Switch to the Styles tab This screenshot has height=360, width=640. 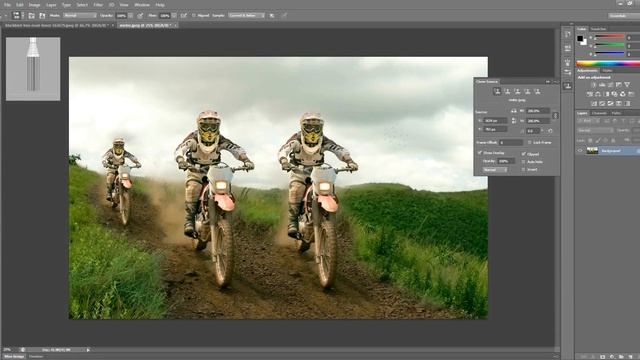coord(607,71)
